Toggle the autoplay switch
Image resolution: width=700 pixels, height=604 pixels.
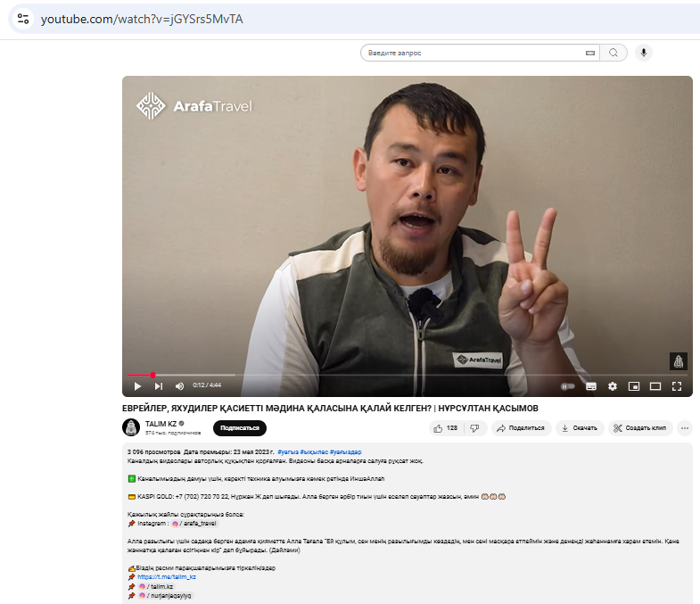point(567,386)
